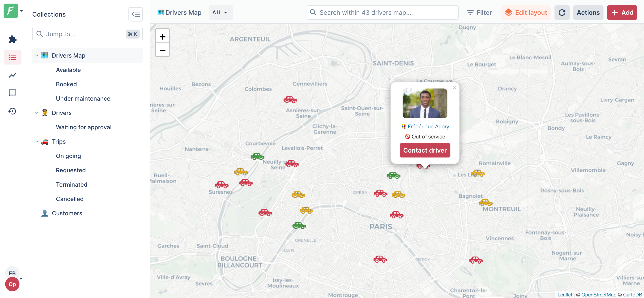Refresh the map with the reload icon
The image size is (644, 298).
(562, 12)
